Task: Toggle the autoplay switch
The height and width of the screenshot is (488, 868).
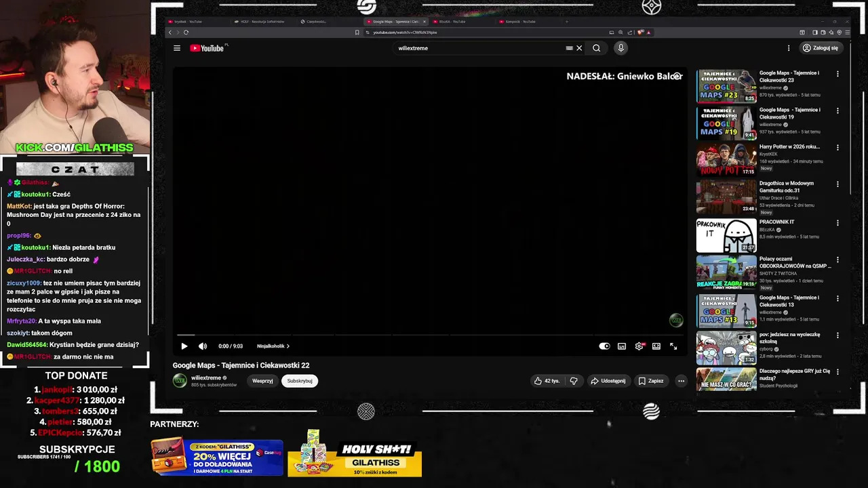Action: coord(605,346)
